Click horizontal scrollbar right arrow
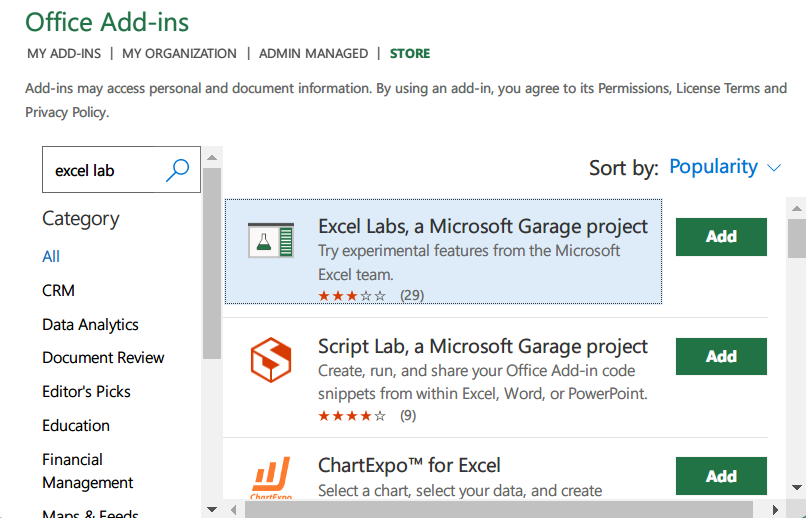 pyautogui.click(x=776, y=509)
